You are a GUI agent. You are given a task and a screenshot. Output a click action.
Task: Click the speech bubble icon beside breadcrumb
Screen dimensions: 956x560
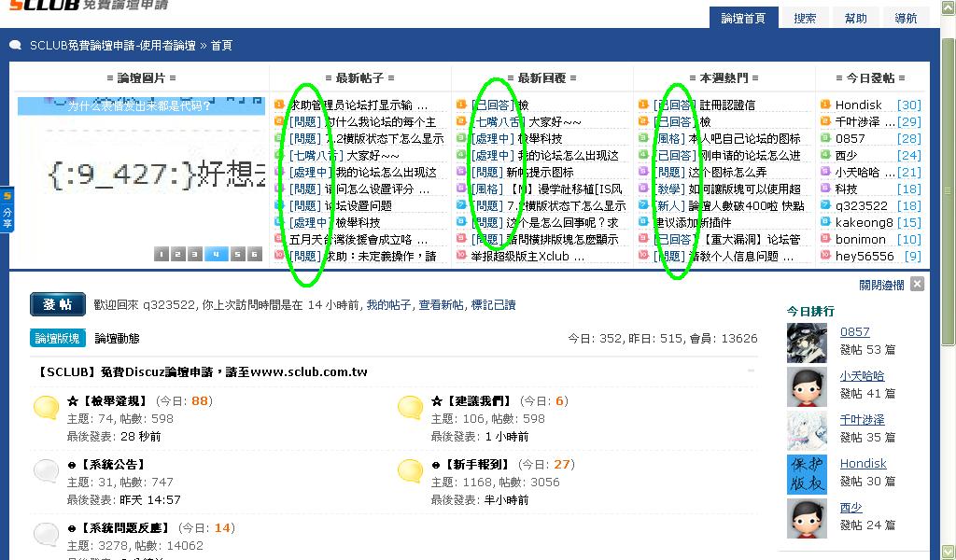(x=15, y=45)
